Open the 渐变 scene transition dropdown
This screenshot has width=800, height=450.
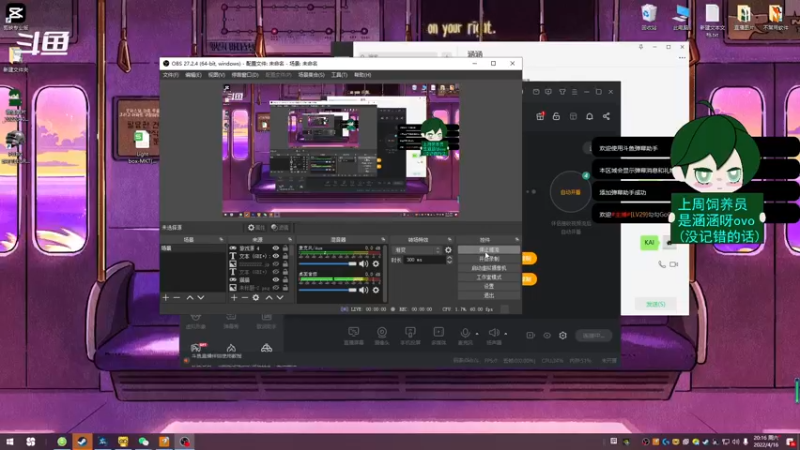(417, 250)
